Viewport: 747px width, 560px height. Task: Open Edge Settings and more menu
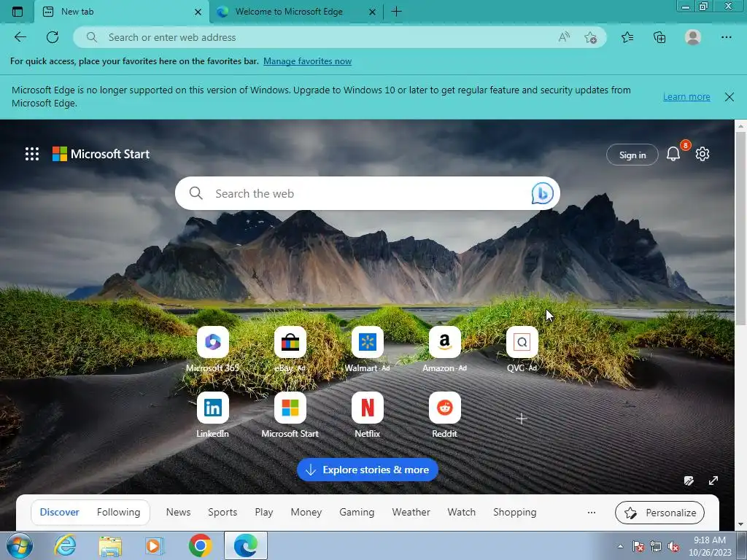(x=726, y=37)
